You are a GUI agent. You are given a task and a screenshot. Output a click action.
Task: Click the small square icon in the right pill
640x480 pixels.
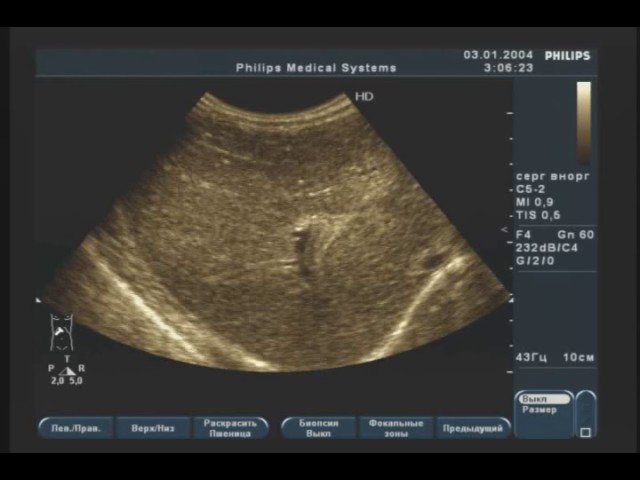tap(586, 432)
